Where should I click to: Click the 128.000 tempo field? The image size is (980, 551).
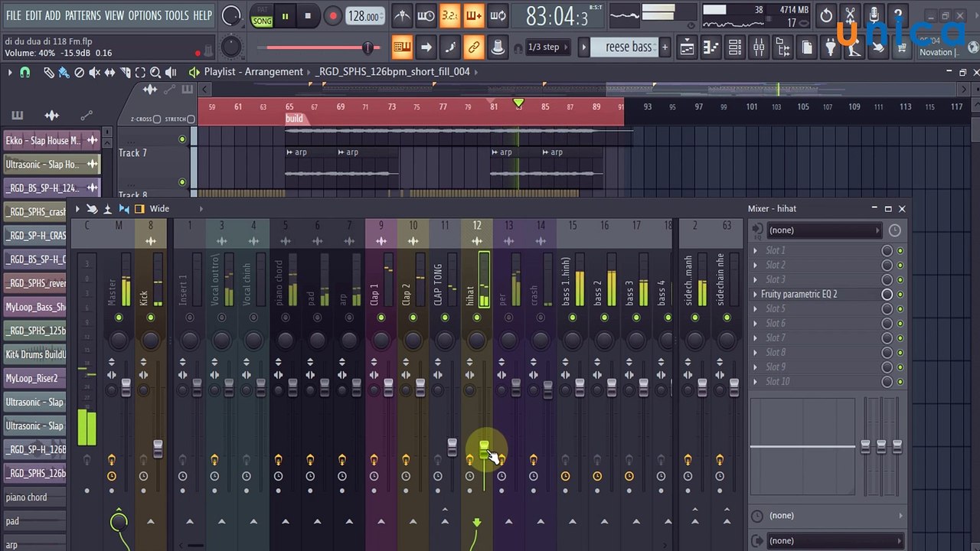coord(365,16)
